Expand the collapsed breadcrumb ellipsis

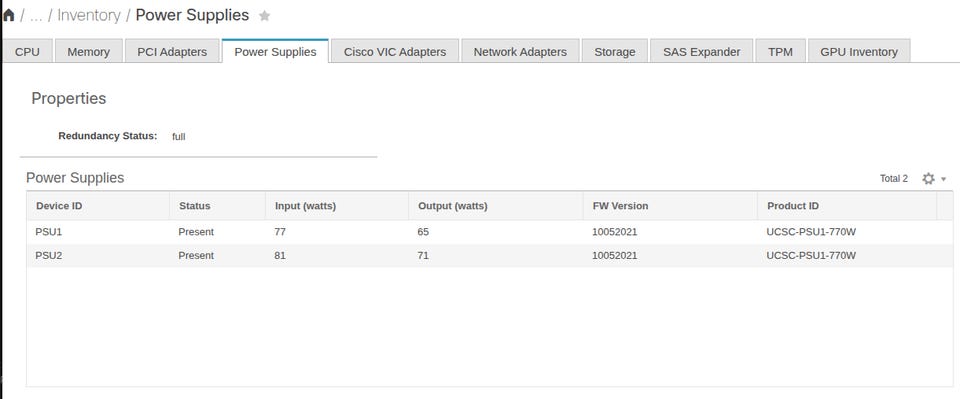pos(36,16)
